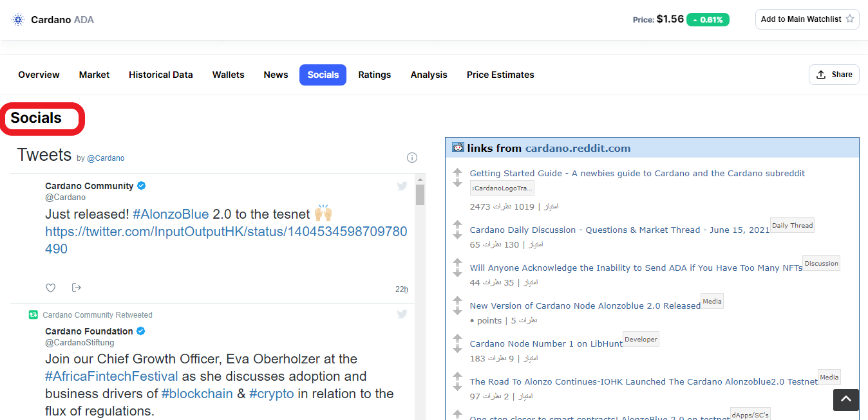Viewport: 868px width, 420px height.
Task: Click Add to Main Watchlist button
Action: (807, 19)
